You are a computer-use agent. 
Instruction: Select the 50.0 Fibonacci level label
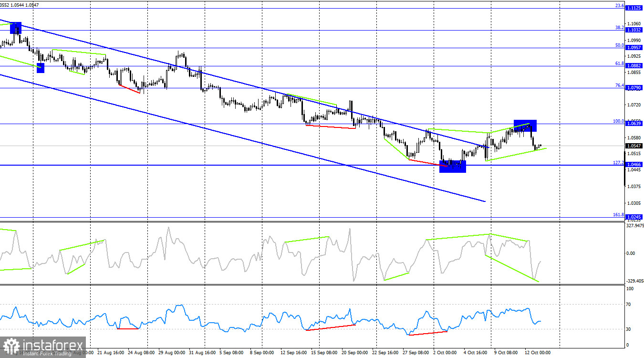click(620, 45)
